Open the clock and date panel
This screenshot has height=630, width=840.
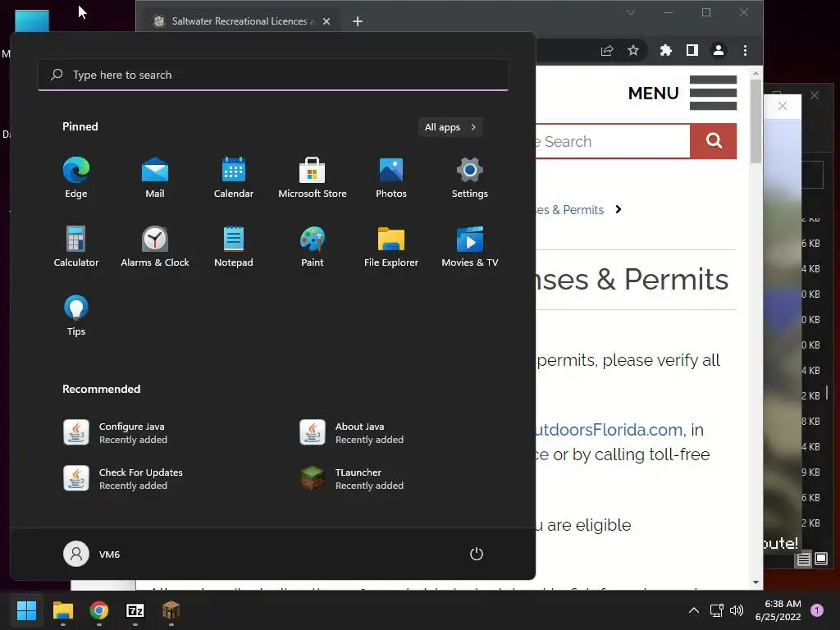[x=778, y=610]
